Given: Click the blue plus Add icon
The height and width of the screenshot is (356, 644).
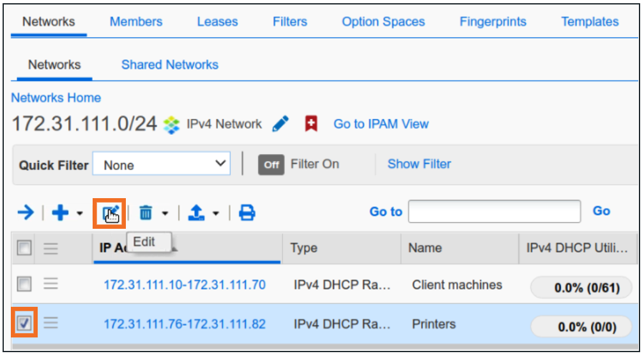Looking at the screenshot, I should (x=60, y=213).
